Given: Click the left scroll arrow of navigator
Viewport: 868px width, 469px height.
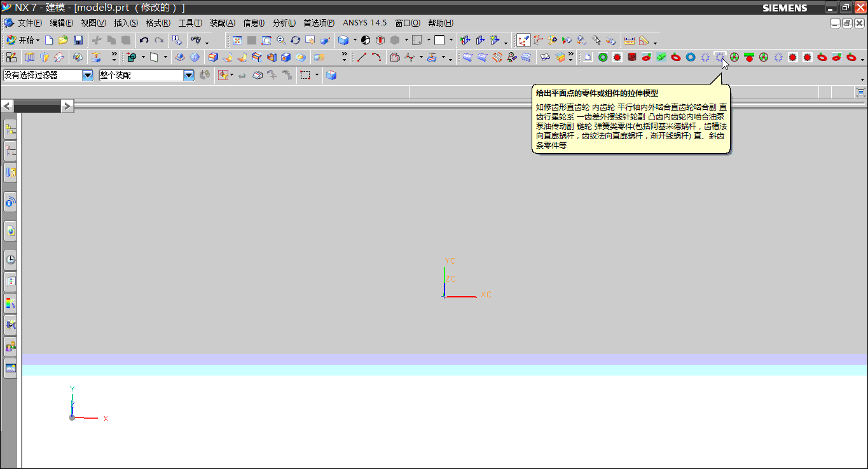Looking at the screenshot, I should point(7,105).
